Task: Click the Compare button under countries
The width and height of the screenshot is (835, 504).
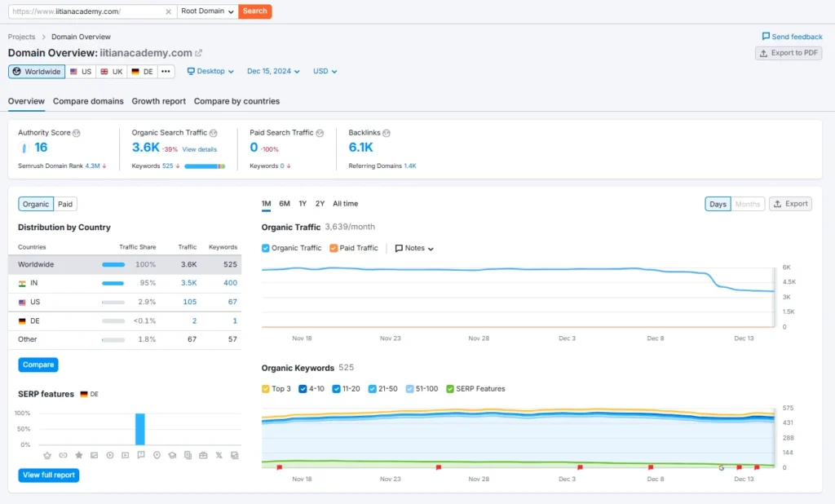Action: tap(38, 365)
